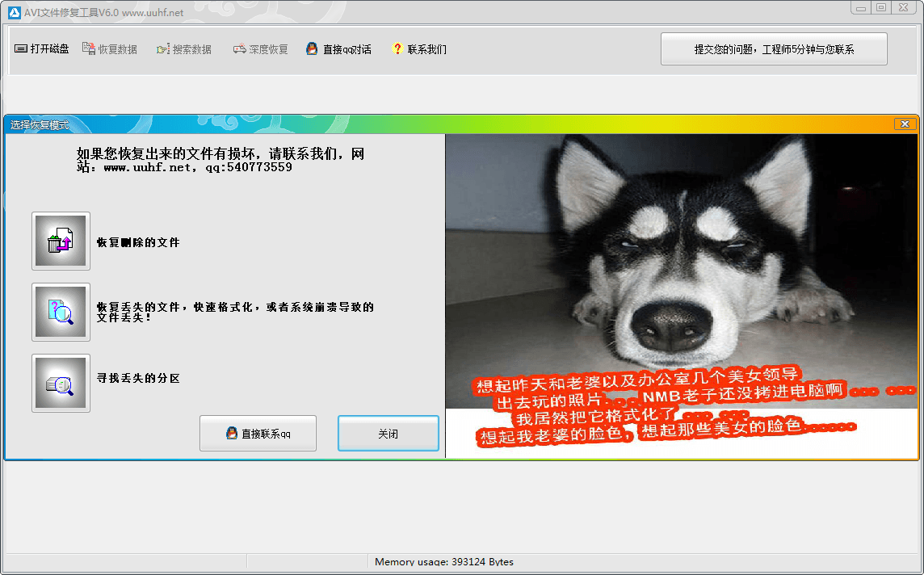Minimize the AVI文件修复工具 window

[x=861, y=8]
